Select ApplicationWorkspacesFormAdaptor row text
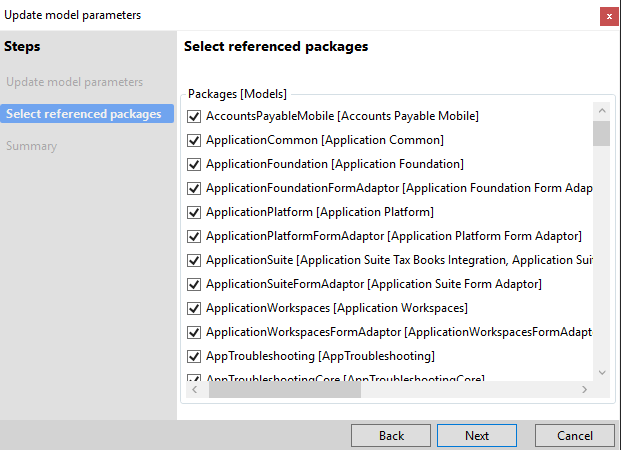The width and height of the screenshot is (621, 450). tap(399, 332)
